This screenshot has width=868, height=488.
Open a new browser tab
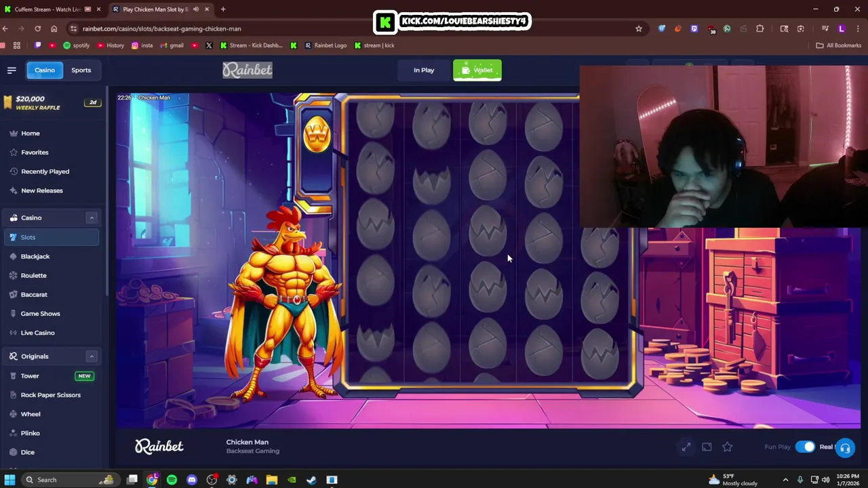coord(223,9)
